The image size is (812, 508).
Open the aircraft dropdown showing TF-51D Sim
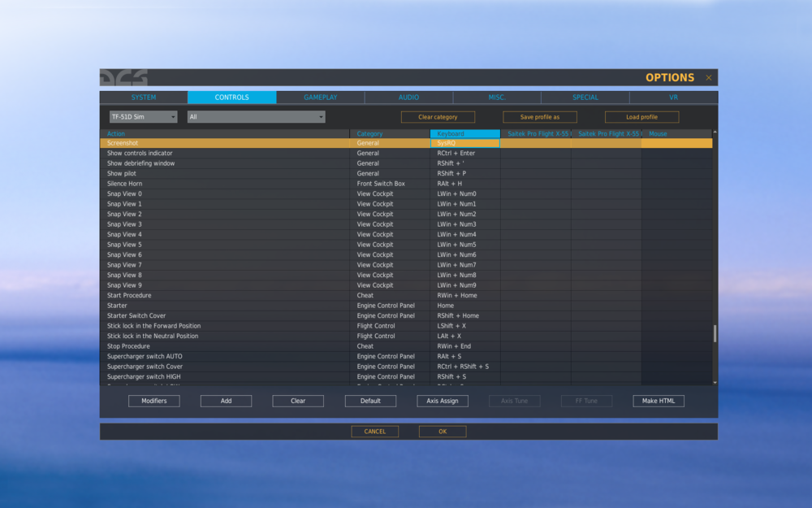pyautogui.click(x=143, y=116)
